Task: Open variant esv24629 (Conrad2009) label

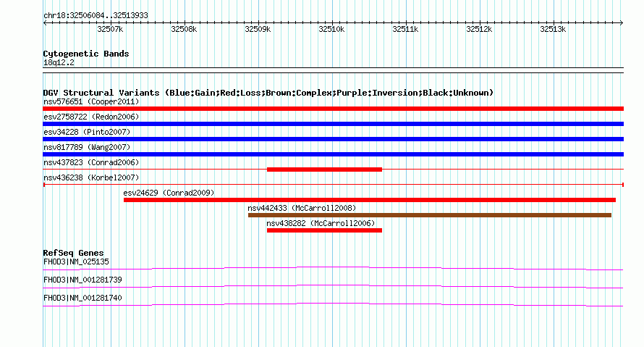Action: coord(169,193)
